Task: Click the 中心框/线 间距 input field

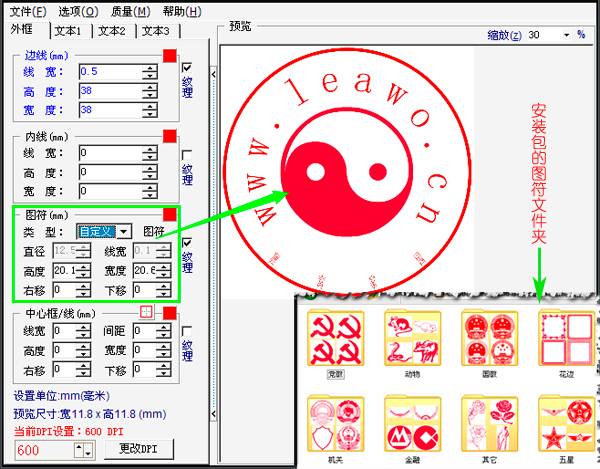Action: [145, 331]
